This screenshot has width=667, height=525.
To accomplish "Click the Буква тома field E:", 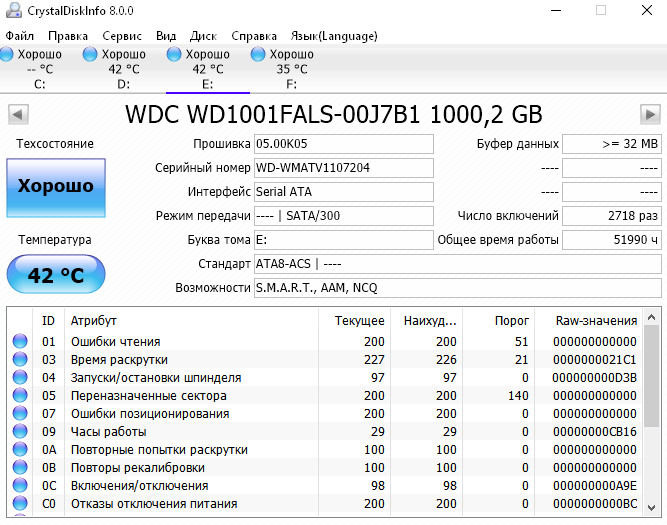I will (344, 240).
